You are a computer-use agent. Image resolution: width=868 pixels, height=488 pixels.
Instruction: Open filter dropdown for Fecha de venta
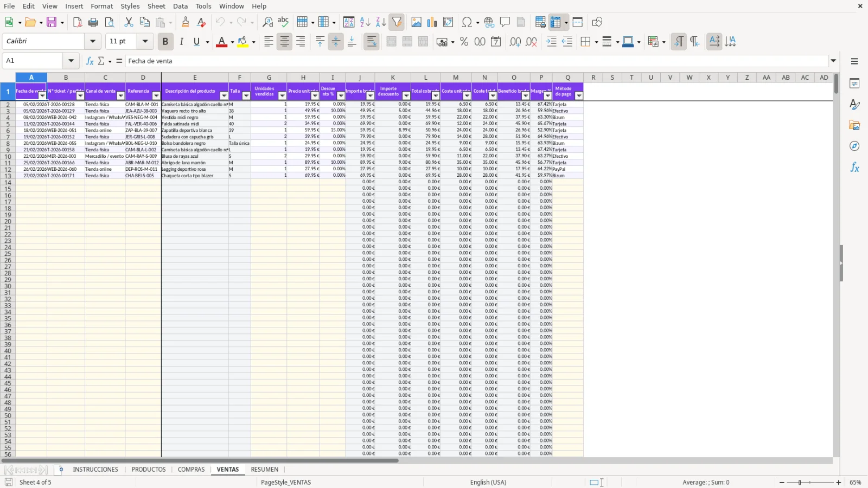pyautogui.click(x=42, y=96)
